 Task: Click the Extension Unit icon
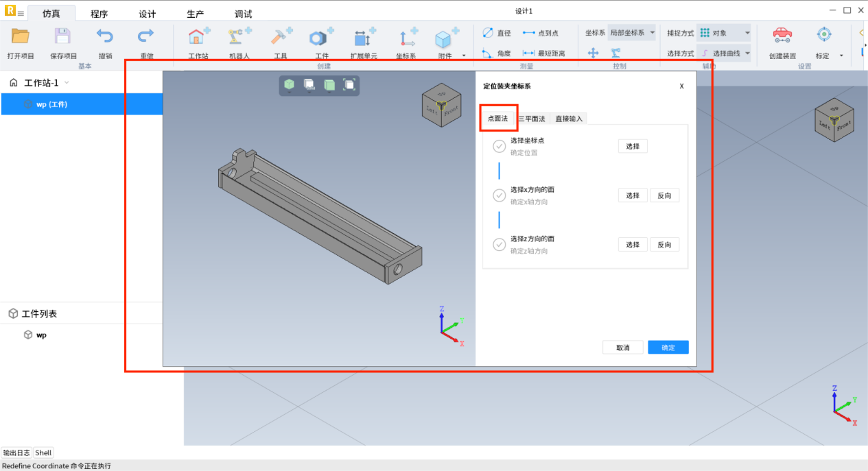[x=364, y=38]
